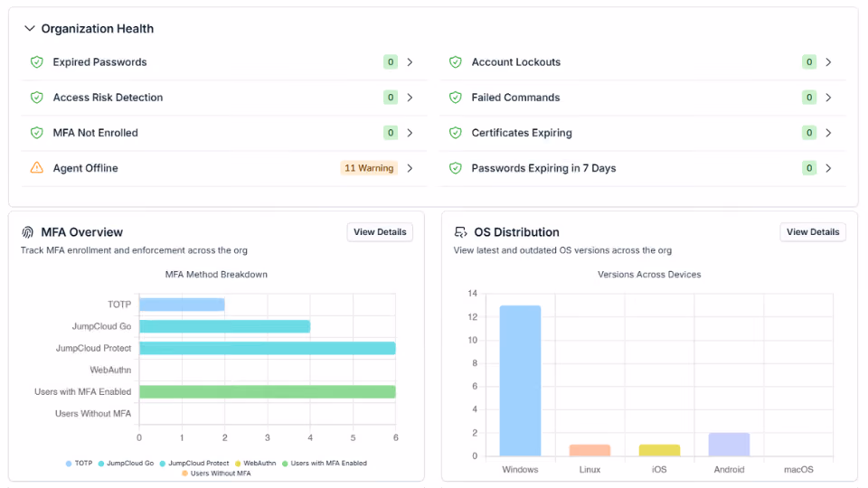Toggle Users with MFA Enabled legend entry
868x488 pixels.
pyautogui.click(x=325, y=463)
